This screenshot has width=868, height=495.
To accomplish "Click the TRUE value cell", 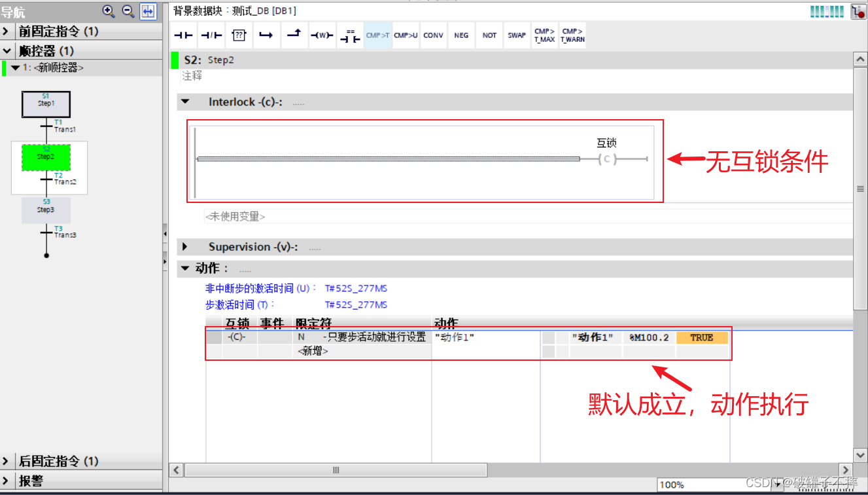I will (702, 338).
